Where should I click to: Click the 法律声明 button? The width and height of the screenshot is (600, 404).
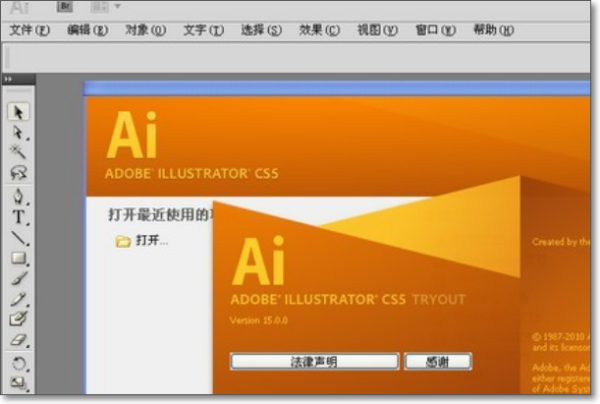[315, 362]
